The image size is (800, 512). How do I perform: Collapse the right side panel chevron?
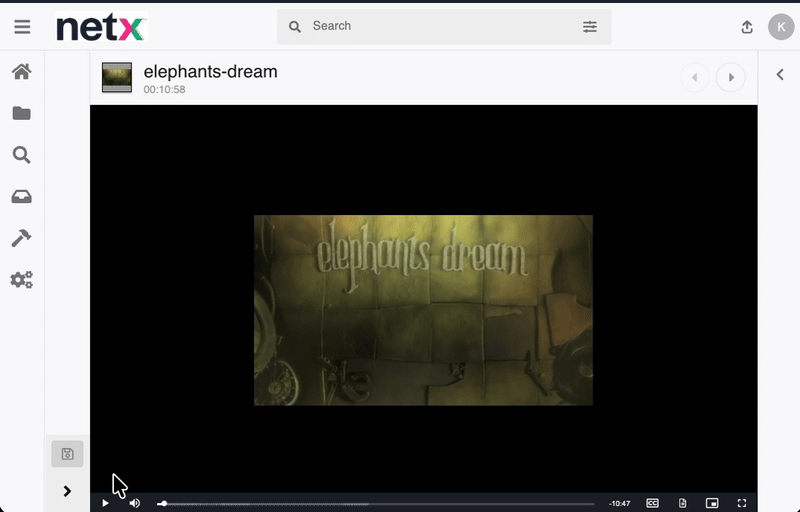tap(779, 73)
